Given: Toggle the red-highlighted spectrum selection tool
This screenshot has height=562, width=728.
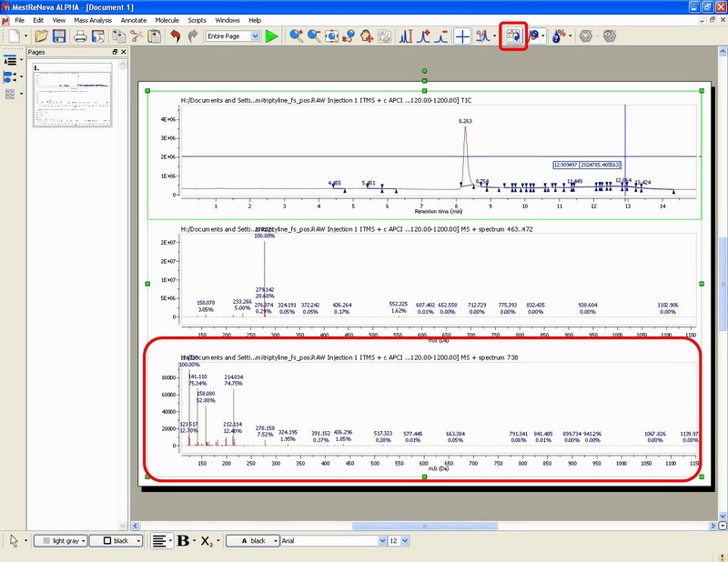Looking at the screenshot, I should 513,36.
